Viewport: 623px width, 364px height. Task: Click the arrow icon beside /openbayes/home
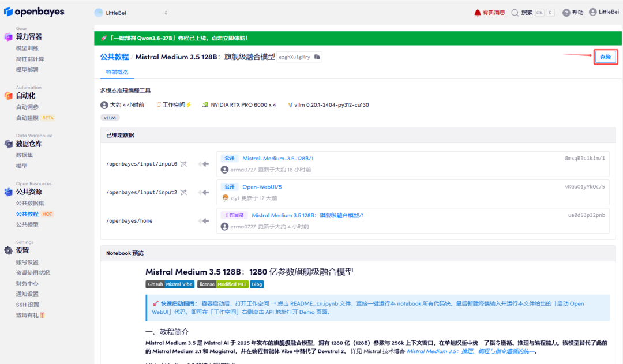click(204, 220)
